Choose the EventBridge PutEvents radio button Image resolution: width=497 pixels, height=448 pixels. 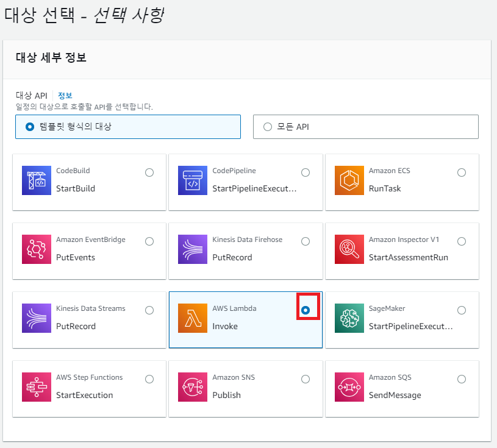(x=149, y=241)
